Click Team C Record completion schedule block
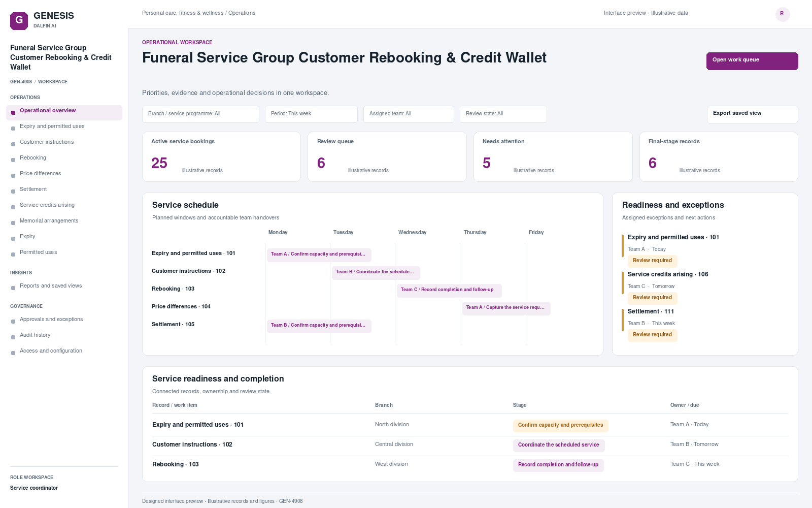This screenshot has height=508, width=812. pyautogui.click(x=449, y=290)
